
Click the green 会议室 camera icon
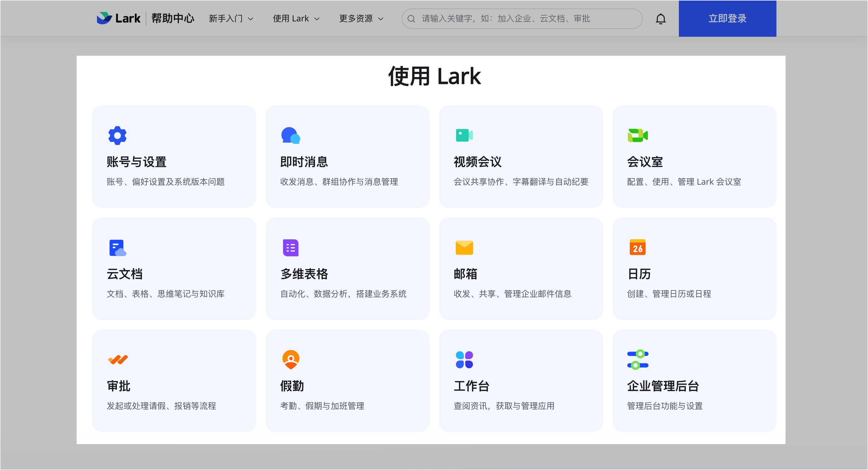(x=638, y=135)
